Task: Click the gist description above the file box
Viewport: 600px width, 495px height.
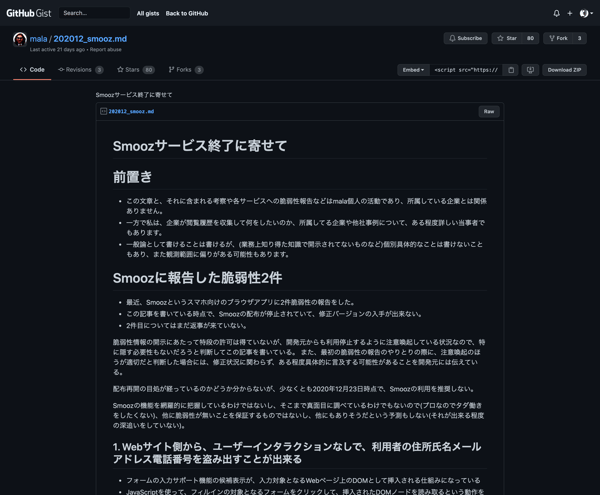Action: point(134,95)
